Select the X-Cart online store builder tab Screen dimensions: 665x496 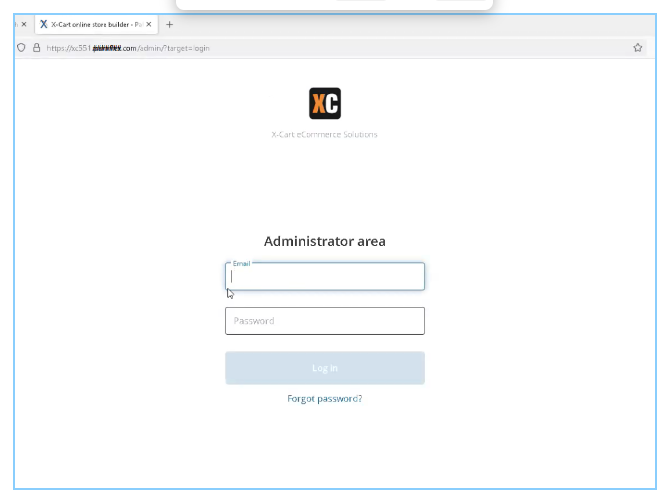(96, 25)
